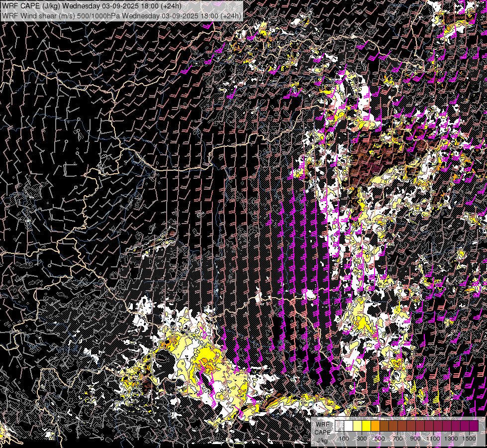The image size is (487, 448).
Task: Click the legend value label '1300'
Action: point(451,439)
